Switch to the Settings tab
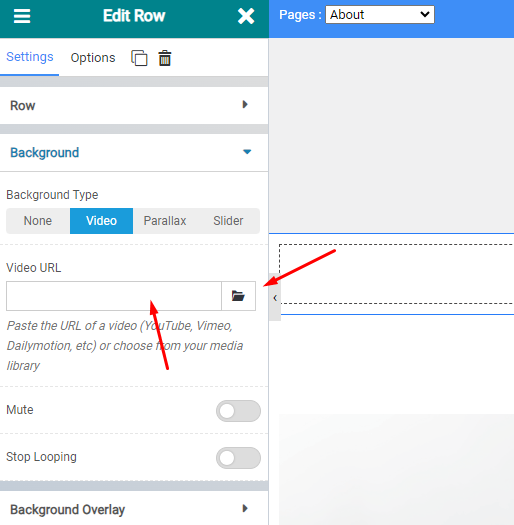 (30, 57)
